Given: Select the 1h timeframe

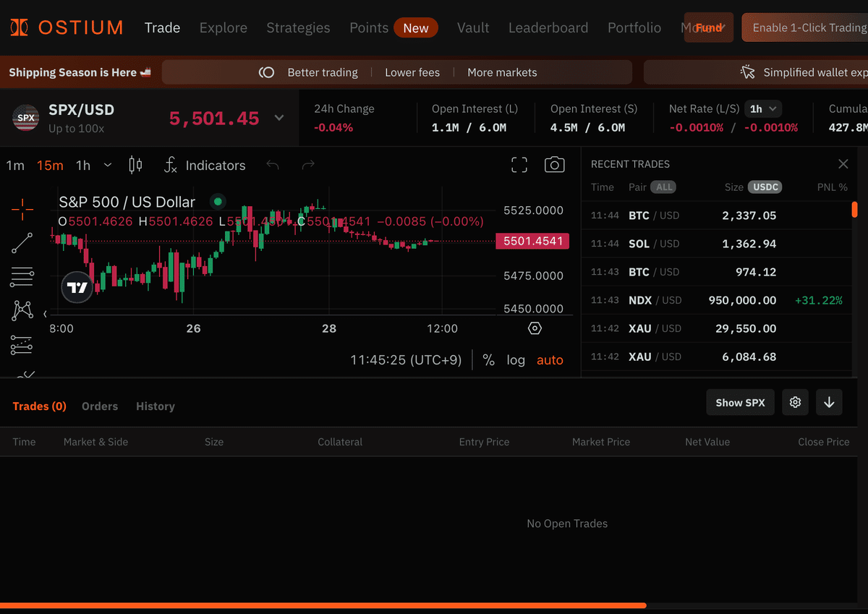Looking at the screenshot, I should tap(83, 165).
